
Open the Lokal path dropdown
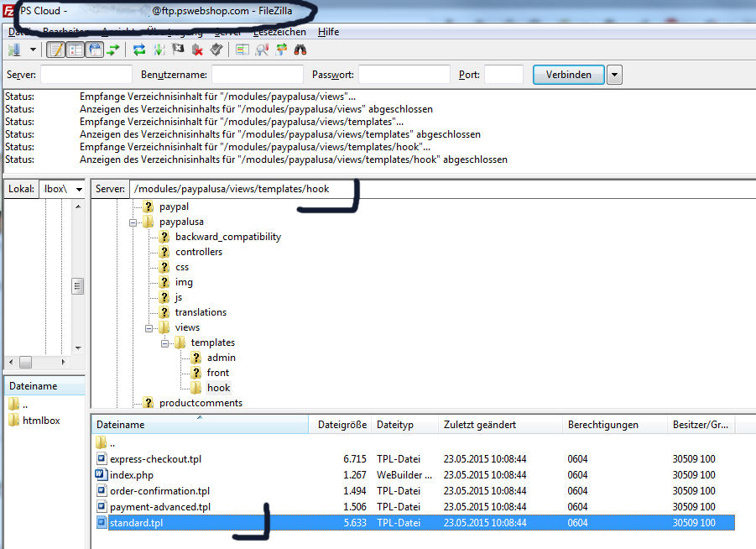[x=79, y=189]
